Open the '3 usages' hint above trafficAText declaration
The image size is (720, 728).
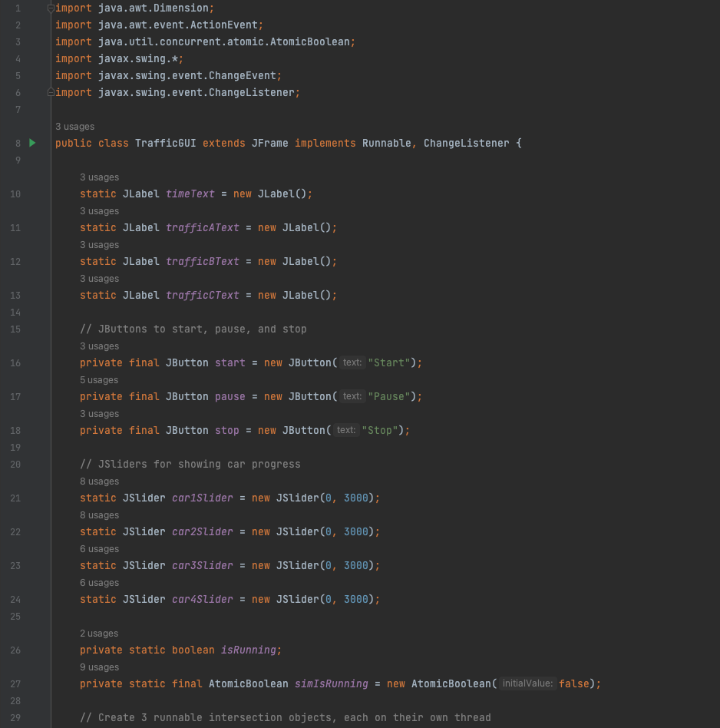coord(99,210)
